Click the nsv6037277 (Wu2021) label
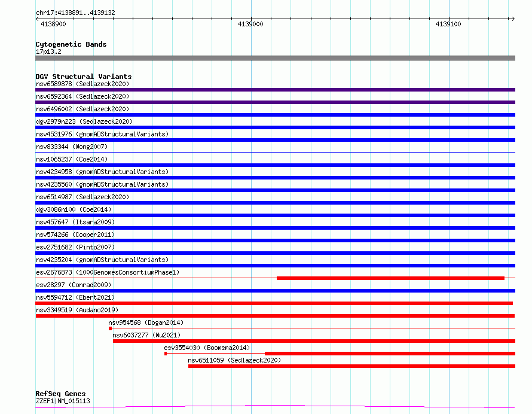The image size is (532, 414). 146,335
